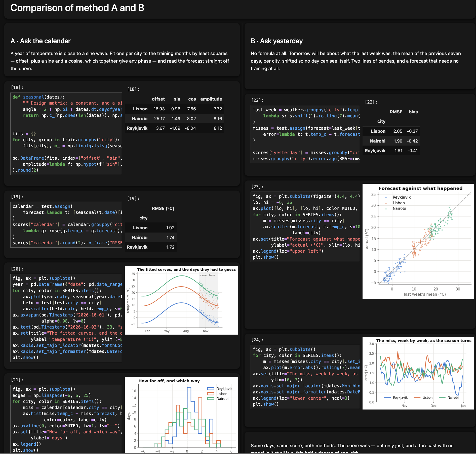476x454 pixels.
Task: Click the "bias" column header
Action: [413, 112]
